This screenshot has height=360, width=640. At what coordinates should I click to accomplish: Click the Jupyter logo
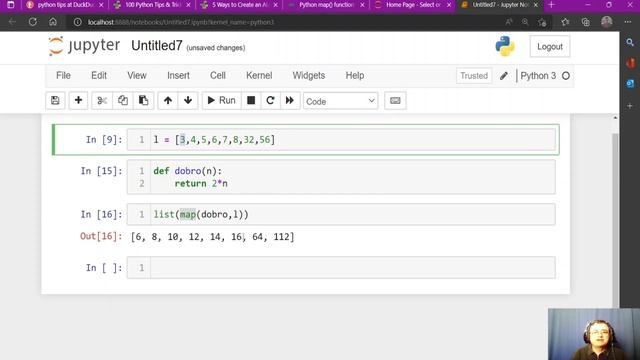[84, 46]
